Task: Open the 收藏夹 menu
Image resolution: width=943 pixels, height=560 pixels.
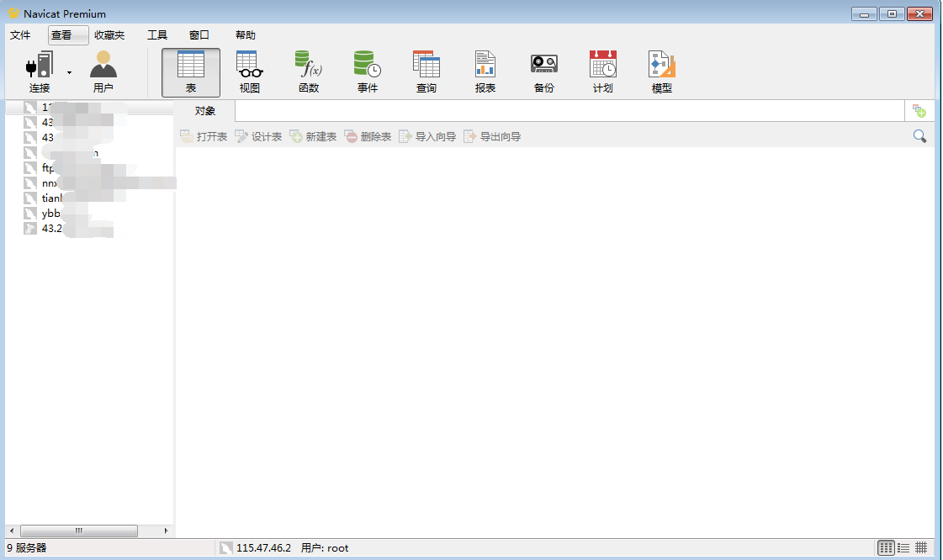Action: coord(109,35)
